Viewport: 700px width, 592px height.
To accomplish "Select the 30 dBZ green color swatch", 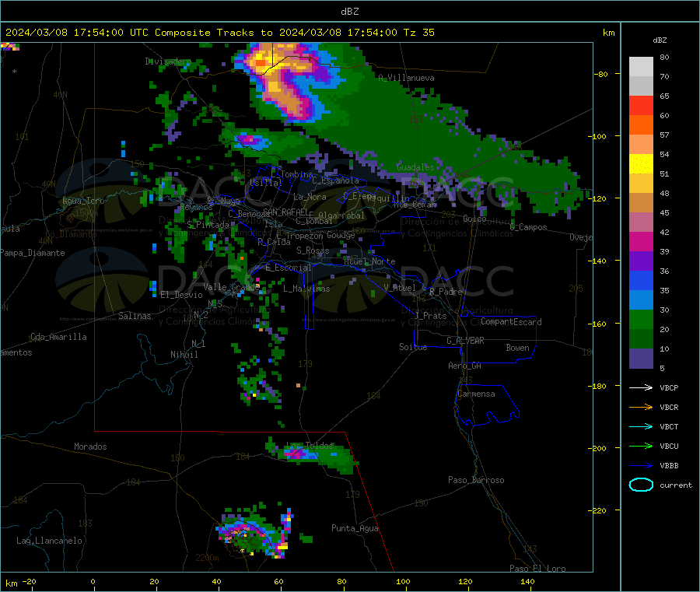I will (x=641, y=320).
